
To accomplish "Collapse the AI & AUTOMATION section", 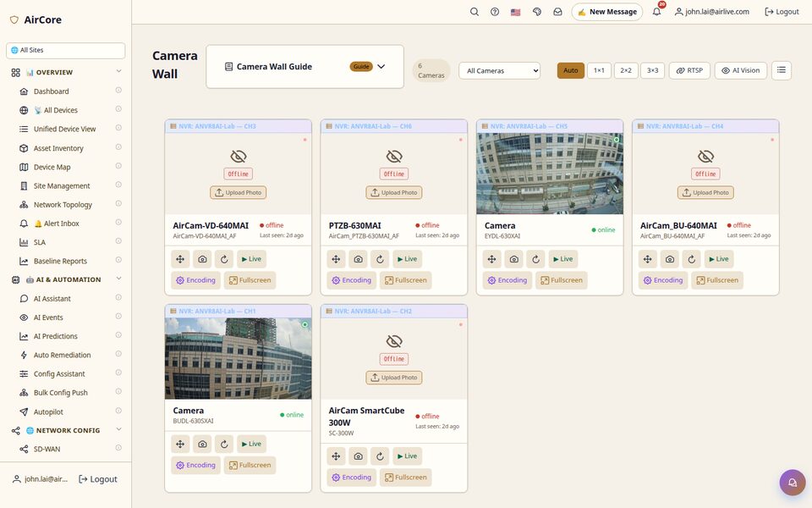I will pos(118,279).
